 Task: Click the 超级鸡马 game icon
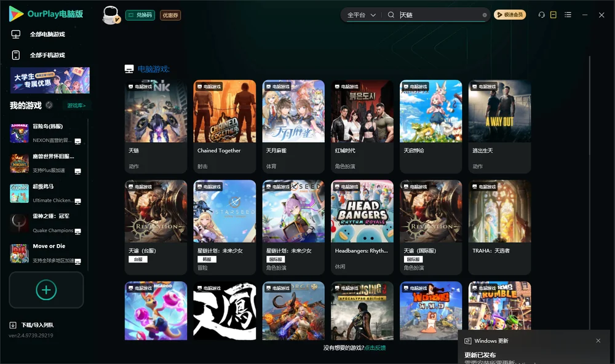[19, 193]
